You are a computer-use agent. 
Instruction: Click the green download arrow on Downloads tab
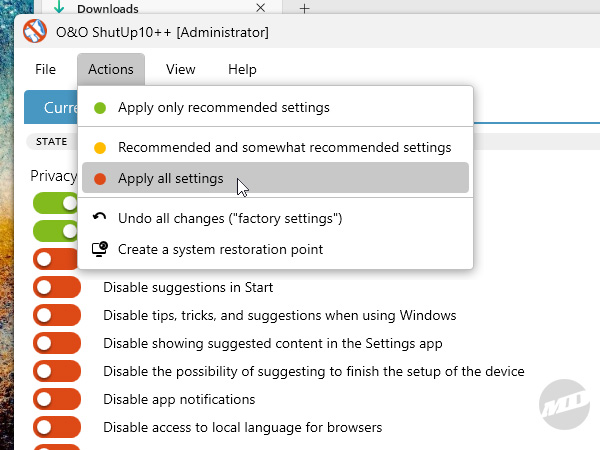pos(60,8)
